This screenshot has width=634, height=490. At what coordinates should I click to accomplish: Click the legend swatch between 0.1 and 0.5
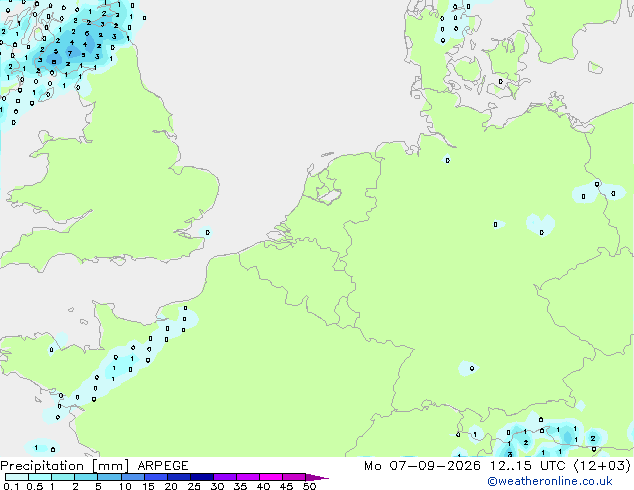pyautogui.click(x=17, y=477)
